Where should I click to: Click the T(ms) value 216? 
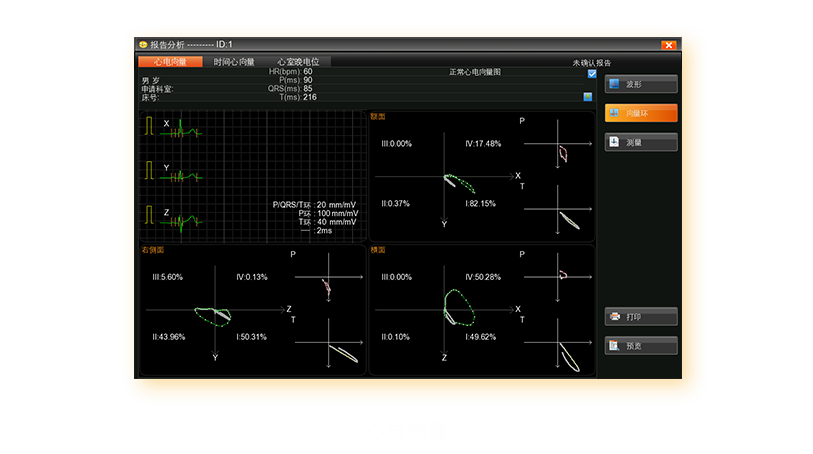310,97
